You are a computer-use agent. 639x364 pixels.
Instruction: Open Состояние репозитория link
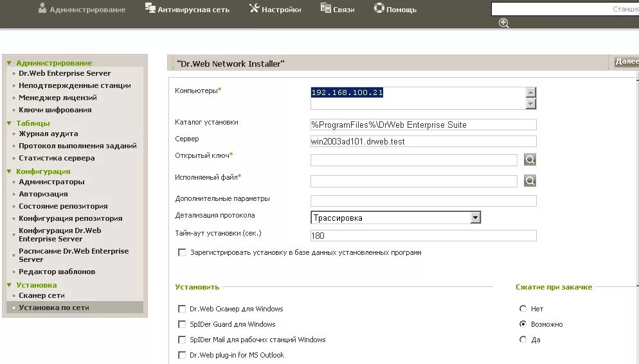click(63, 206)
